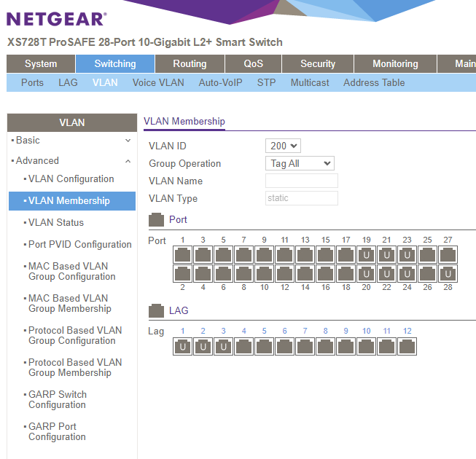Open Port PVID Configuration page
Image resolution: width=476 pixels, height=459 pixels.
pyautogui.click(x=79, y=245)
